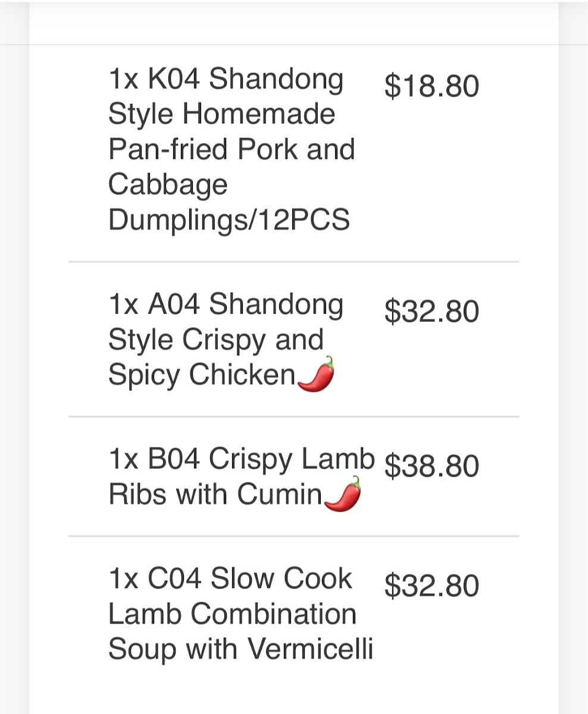The height and width of the screenshot is (714, 588).
Task: Click the $38.80 lamb ribs price
Action: coord(431,466)
